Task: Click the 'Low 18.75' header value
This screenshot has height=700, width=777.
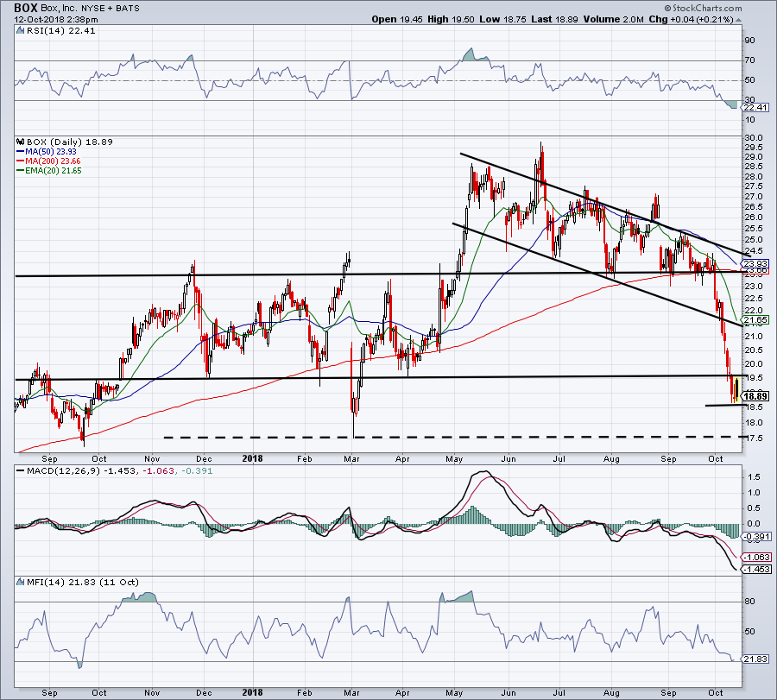Action: click(503, 19)
